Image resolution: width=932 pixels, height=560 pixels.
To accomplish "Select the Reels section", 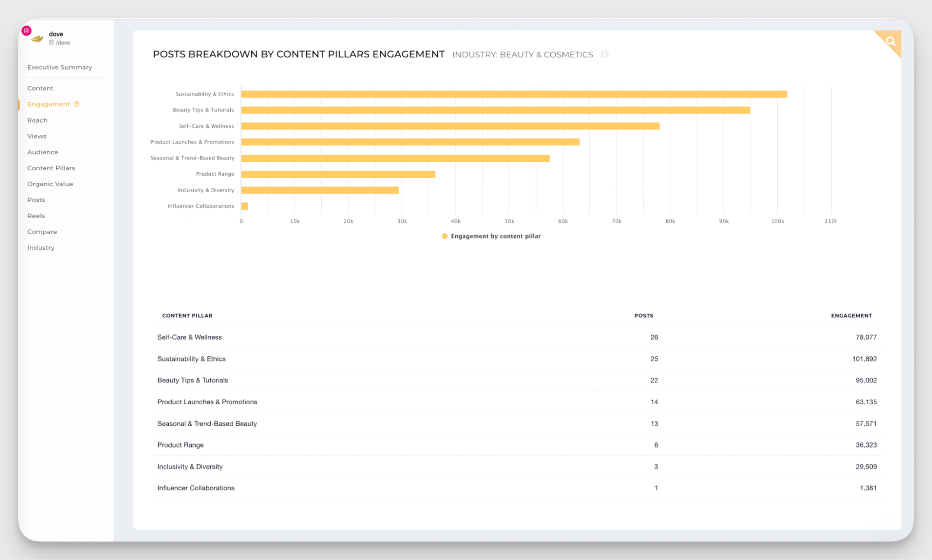I will coord(36,216).
